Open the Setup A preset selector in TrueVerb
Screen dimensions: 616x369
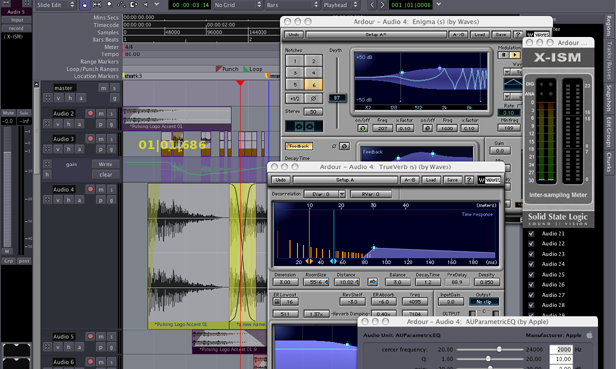tap(345, 180)
